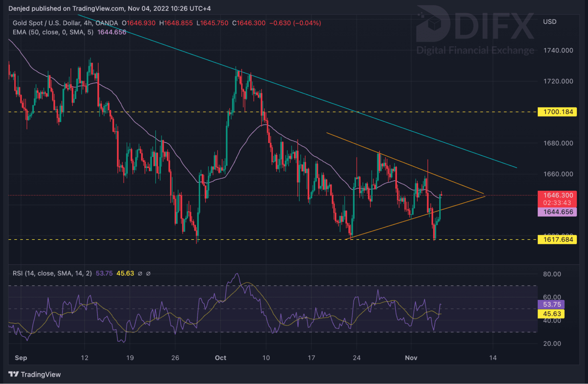588x384 pixels.
Task: Click the Sep label on time axis
Action: (x=21, y=358)
